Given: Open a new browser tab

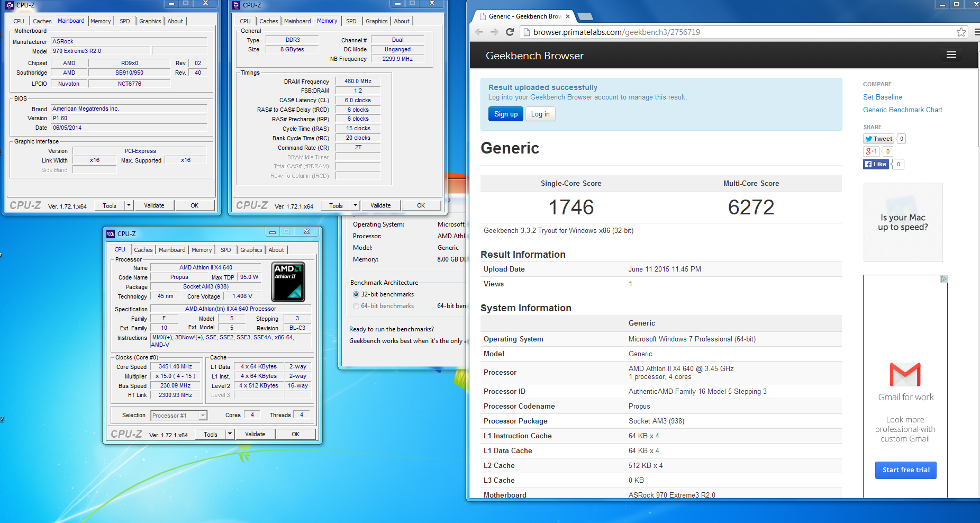Looking at the screenshot, I should click(x=585, y=16).
